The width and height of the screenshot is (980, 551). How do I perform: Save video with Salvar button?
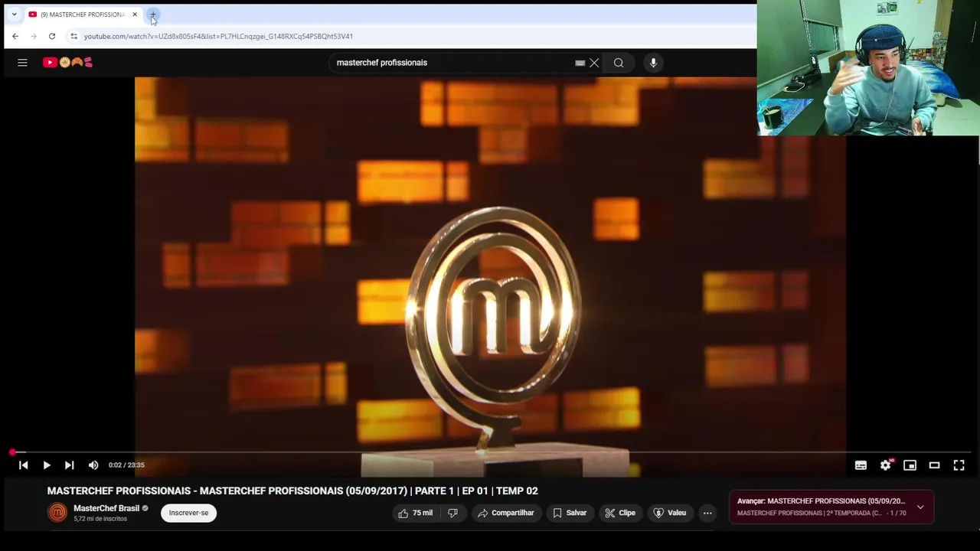coord(570,513)
